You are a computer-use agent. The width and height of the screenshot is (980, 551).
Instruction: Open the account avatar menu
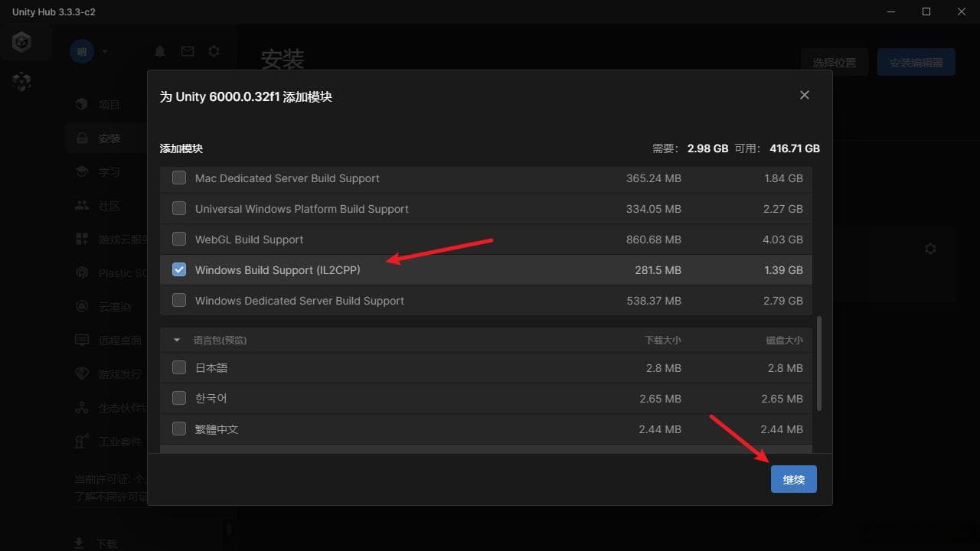[82, 51]
